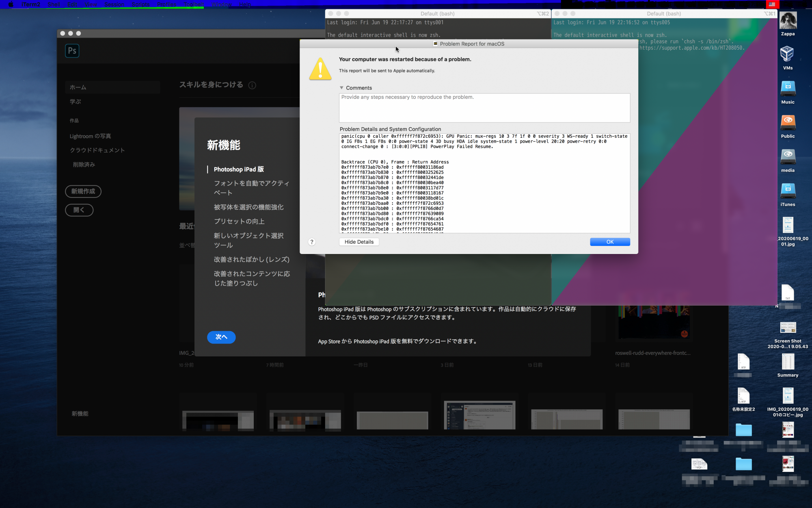The height and width of the screenshot is (508, 812).
Task: Select 新しいオブジェクト選択ツール feature item
Action: click(249, 241)
